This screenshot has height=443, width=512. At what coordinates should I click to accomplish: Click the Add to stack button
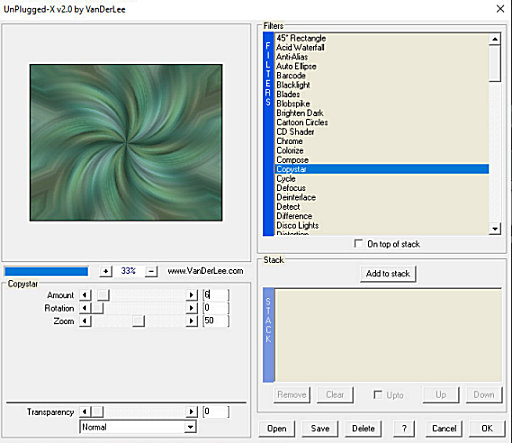tap(388, 274)
